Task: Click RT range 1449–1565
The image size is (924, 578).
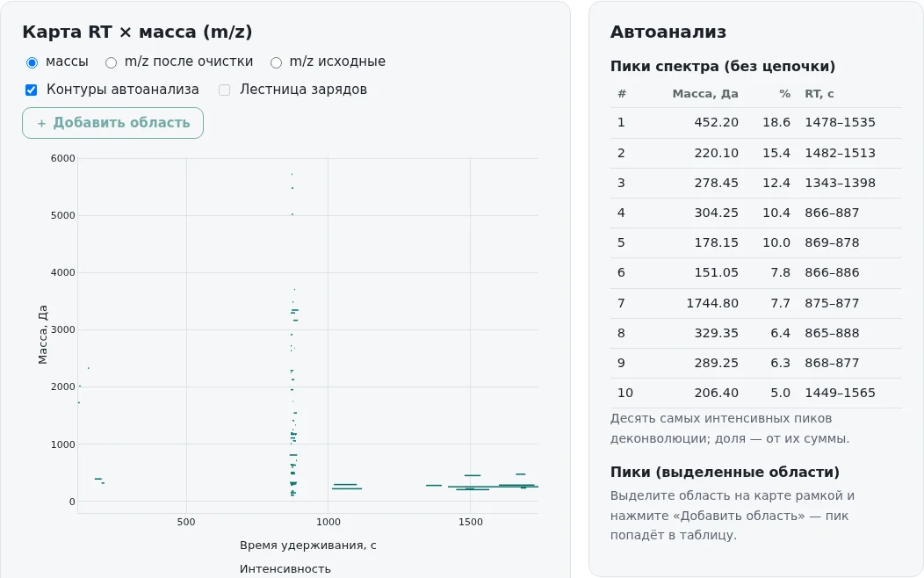Action: [x=841, y=393]
